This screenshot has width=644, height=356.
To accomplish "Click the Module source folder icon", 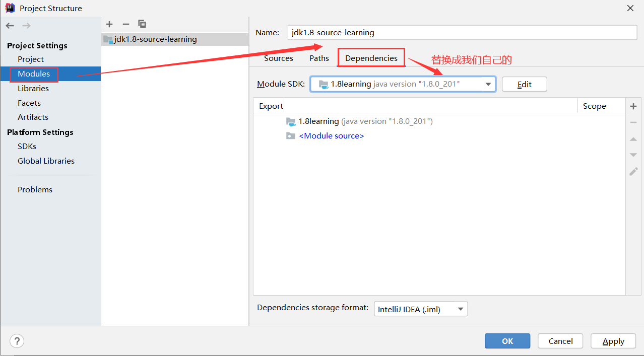I will click(x=291, y=136).
